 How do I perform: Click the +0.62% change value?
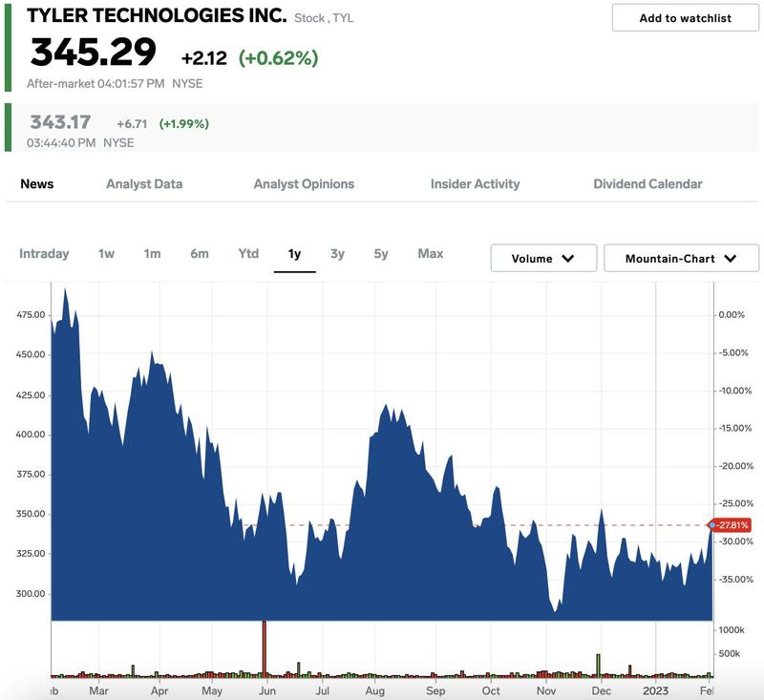[278, 58]
